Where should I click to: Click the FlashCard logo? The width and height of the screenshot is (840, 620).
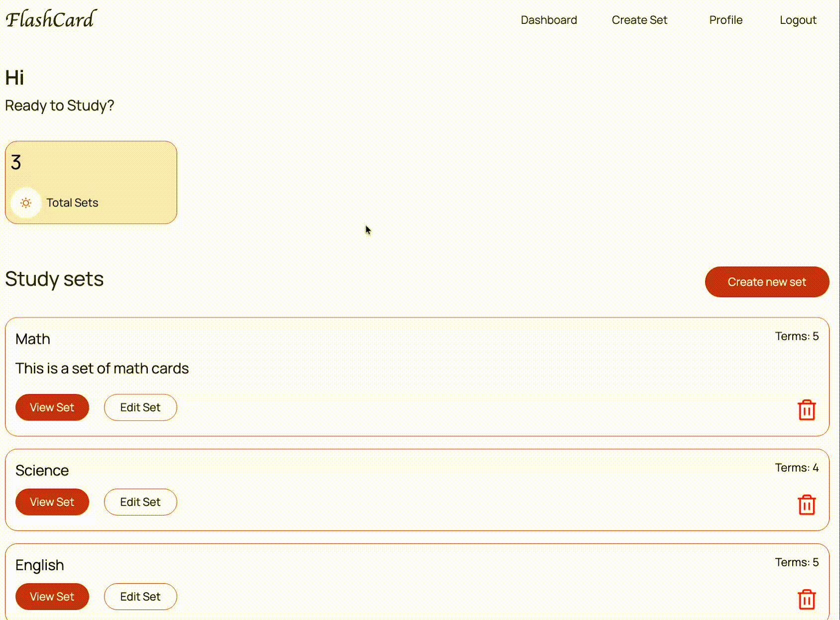click(51, 19)
